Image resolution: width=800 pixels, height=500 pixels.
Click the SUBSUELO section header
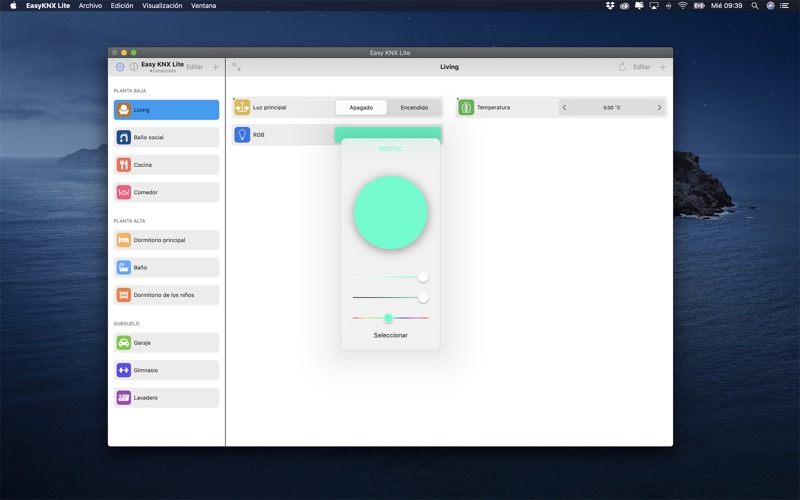(x=127, y=323)
